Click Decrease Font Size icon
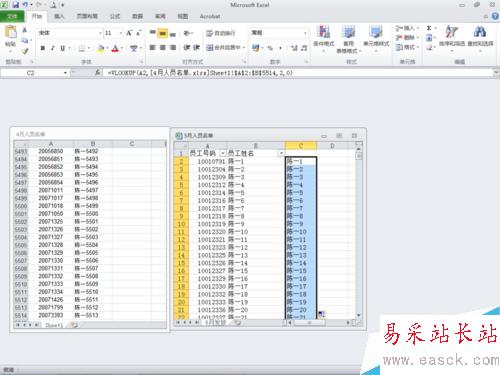Viewport: 500px width, 375px height. coord(138,33)
